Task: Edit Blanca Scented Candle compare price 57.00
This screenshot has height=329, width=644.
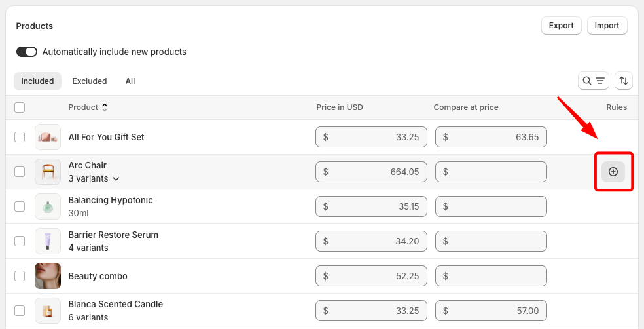Action: point(491,311)
